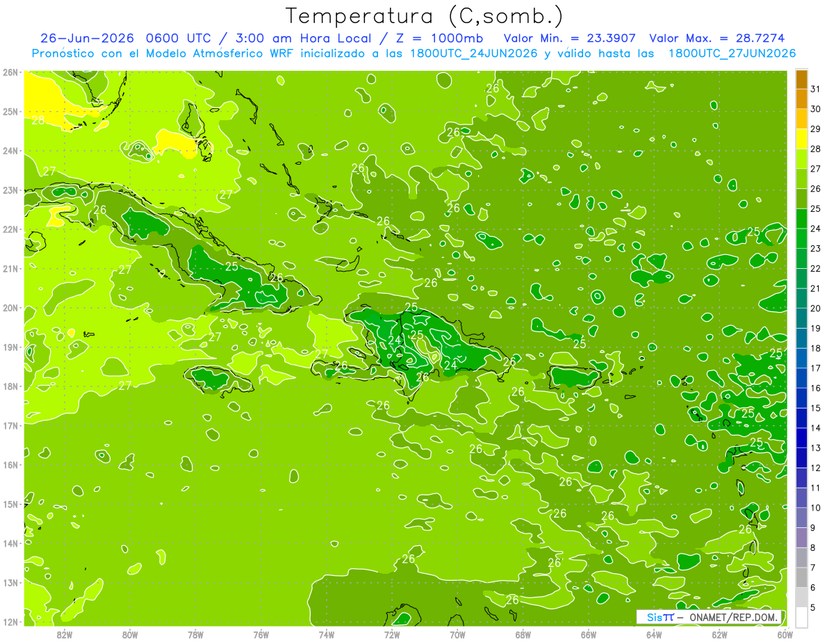Click the yellow legend swatch between 28 and 29
The height and width of the screenshot is (644, 834).
point(801,139)
